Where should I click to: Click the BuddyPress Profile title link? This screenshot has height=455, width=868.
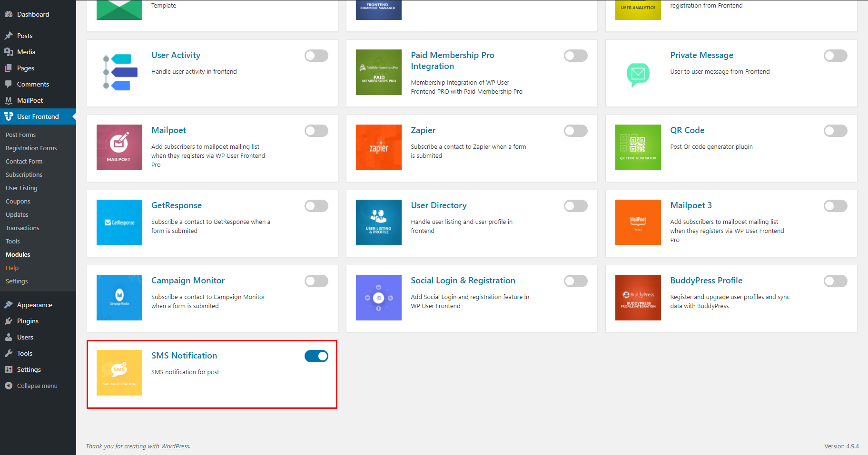706,281
